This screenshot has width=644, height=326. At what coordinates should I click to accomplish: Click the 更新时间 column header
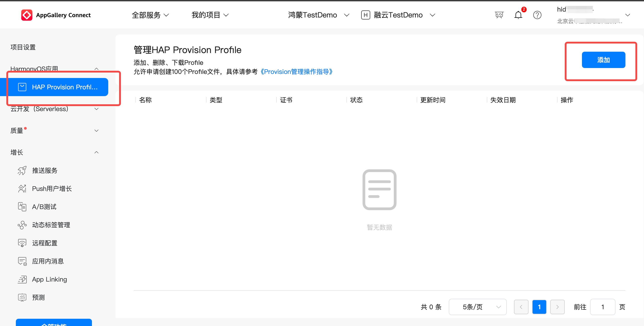[433, 100]
